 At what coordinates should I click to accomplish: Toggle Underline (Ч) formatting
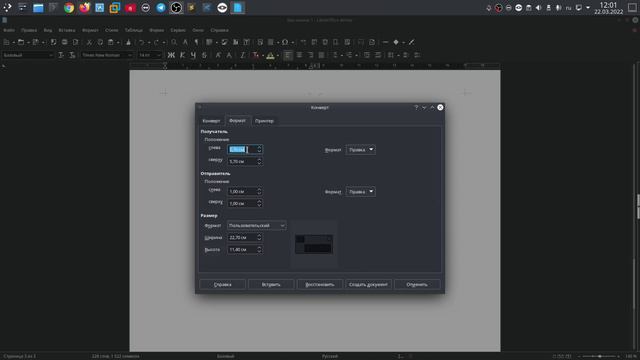click(193, 55)
